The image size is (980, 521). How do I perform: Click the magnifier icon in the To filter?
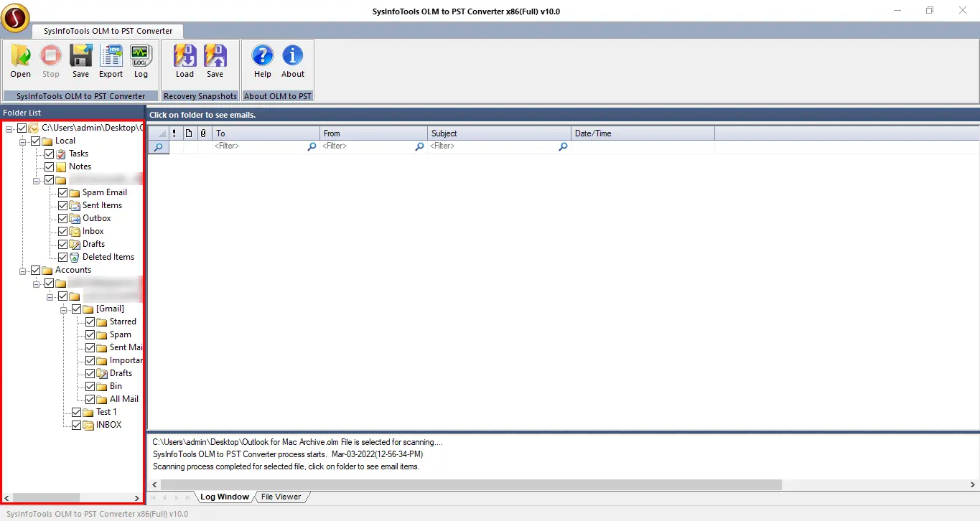312,146
